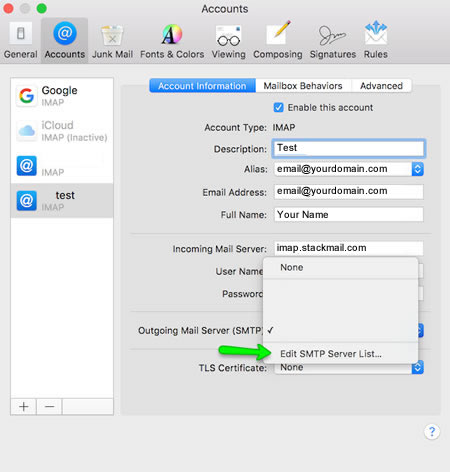Click the green zoom window button
450x472 pixels.
pyautogui.click(x=42, y=8)
